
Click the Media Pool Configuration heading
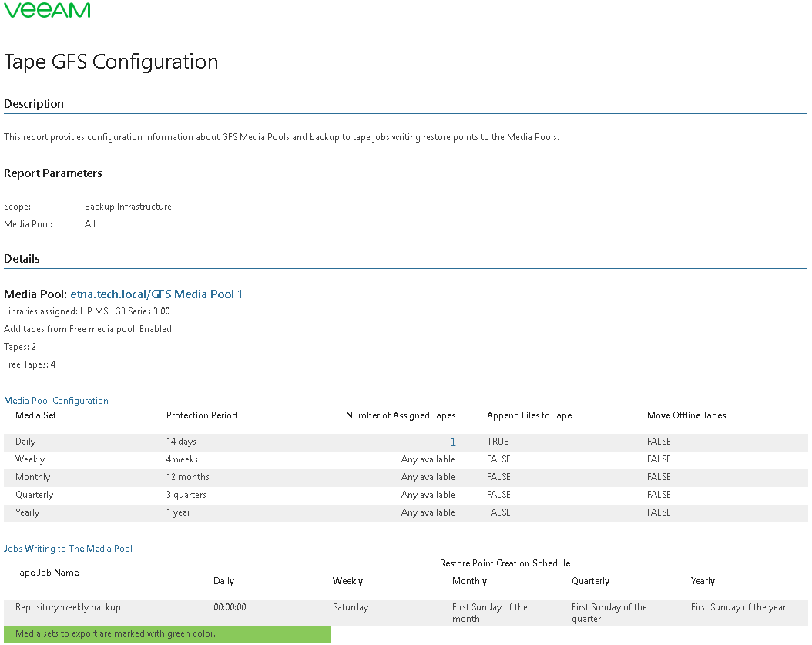tap(56, 401)
